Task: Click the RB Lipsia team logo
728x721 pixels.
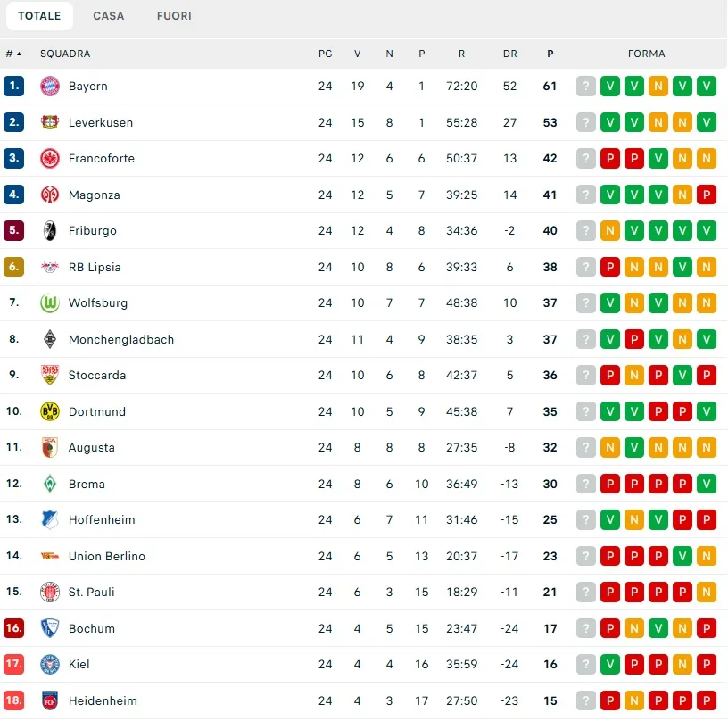Action: click(x=49, y=267)
